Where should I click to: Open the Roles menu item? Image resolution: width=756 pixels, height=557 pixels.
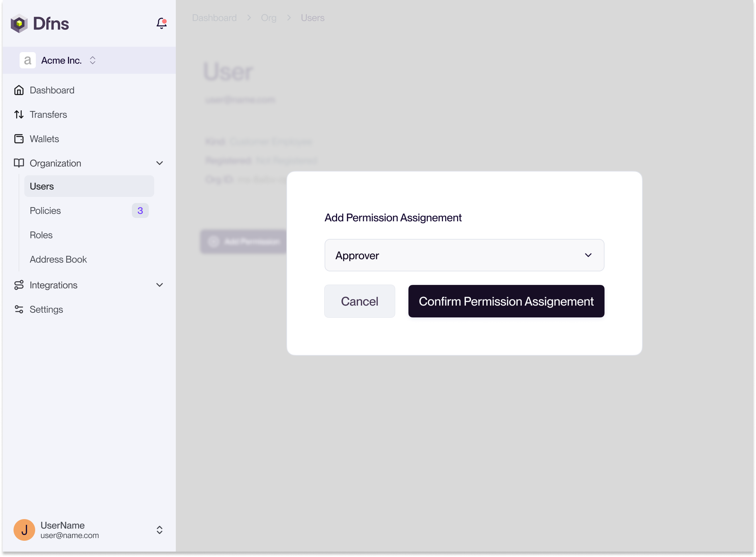tap(41, 235)
